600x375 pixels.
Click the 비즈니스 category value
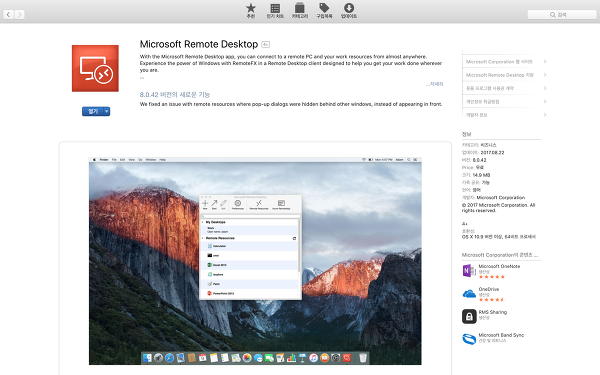coord(488,145)
